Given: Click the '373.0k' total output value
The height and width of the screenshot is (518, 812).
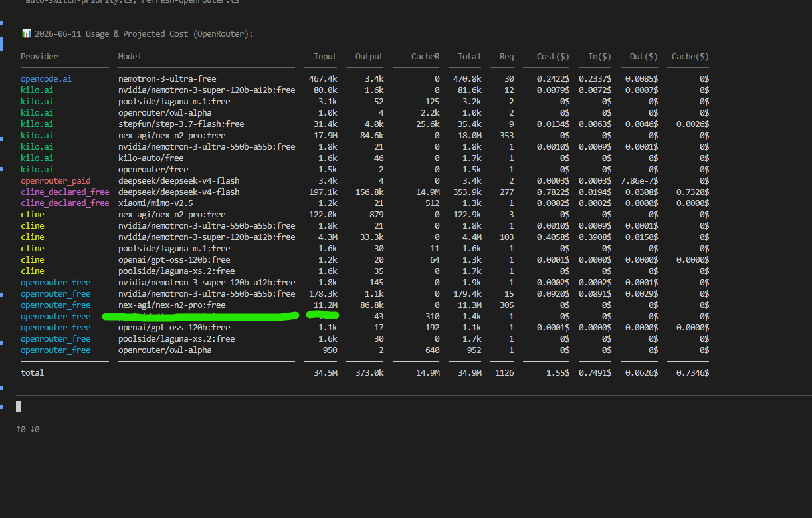Looking at the screenshot, I should coord(369,373).
